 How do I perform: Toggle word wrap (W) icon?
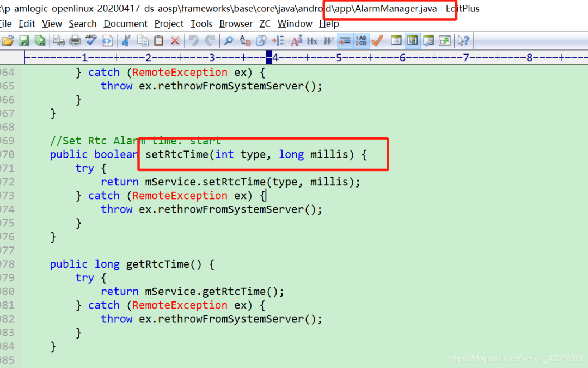point(328,40)
